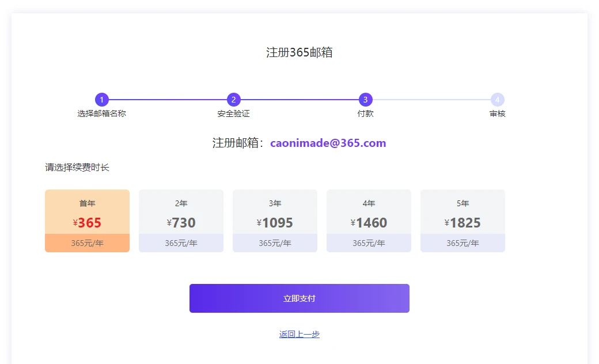This screenshot has width=599, height=364.
Task: Click the 请选择续费时长 label
Action: tap(77, 168)
